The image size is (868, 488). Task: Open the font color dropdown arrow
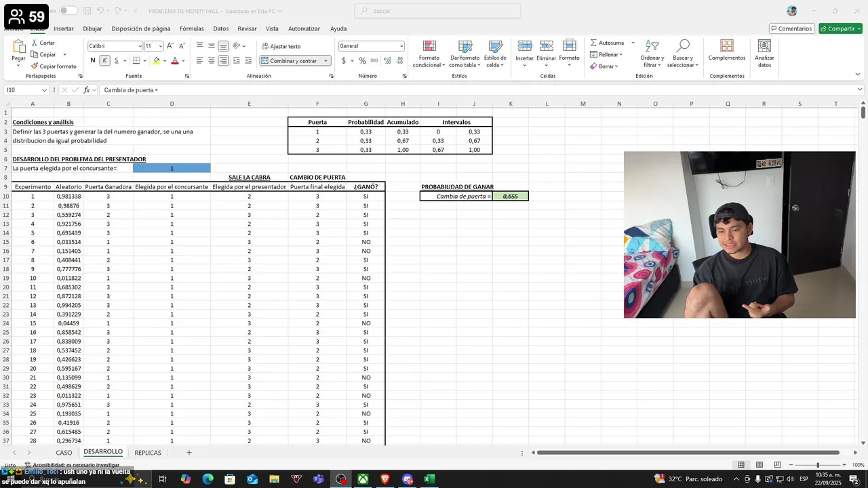click(x=183, y=61)
